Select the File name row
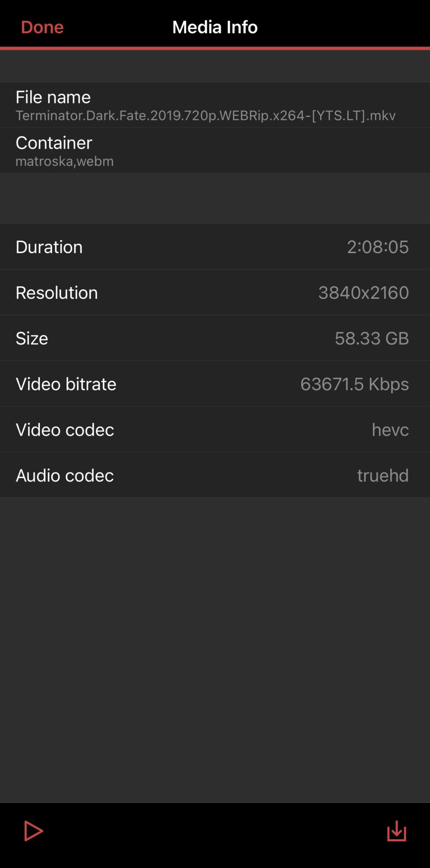The image size is (430, 868). pos(215,105)
